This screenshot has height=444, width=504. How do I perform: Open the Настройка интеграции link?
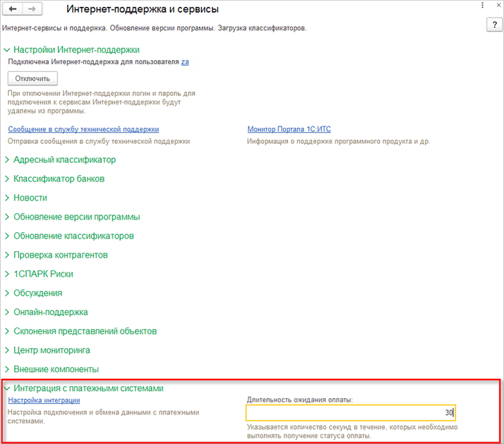click(44, 400)
